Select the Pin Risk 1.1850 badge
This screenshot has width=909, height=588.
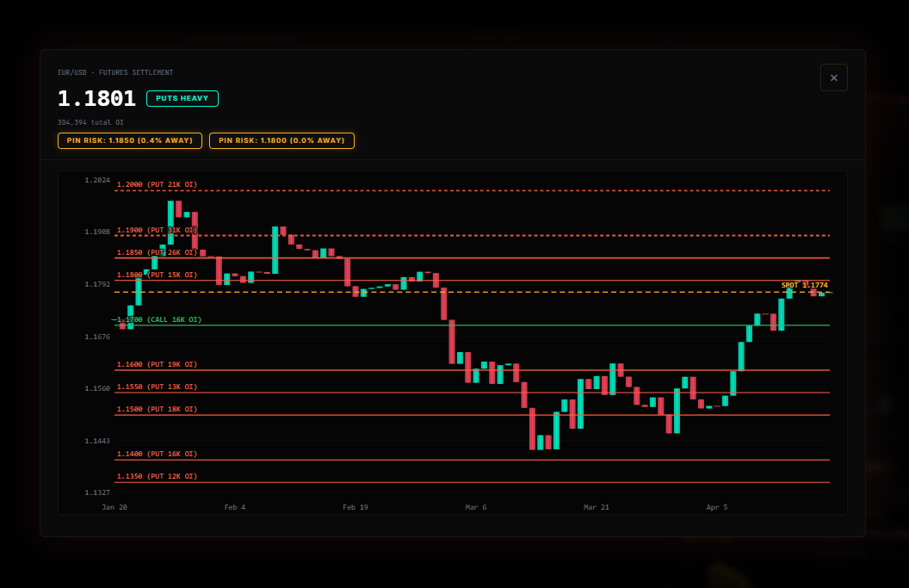[x=130, y=140]
